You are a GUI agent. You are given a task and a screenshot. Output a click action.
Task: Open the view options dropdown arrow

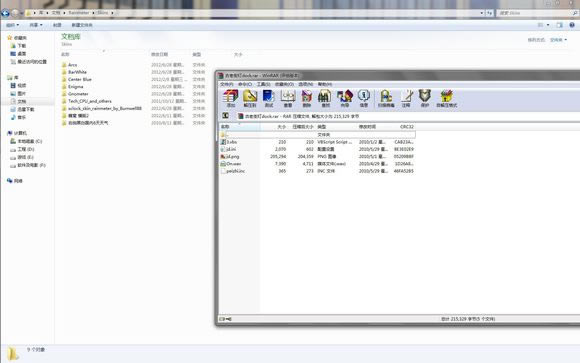click(x=548, y=25)
